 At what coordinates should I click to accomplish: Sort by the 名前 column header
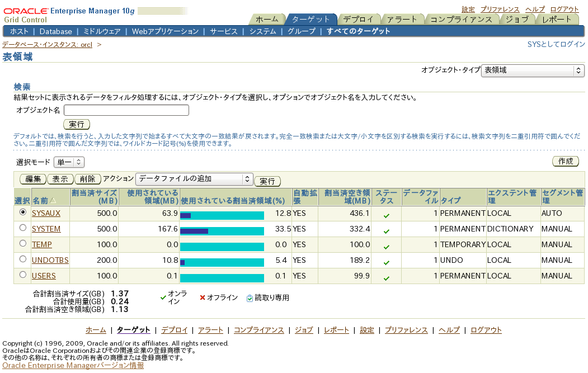(x=40, y=201)
